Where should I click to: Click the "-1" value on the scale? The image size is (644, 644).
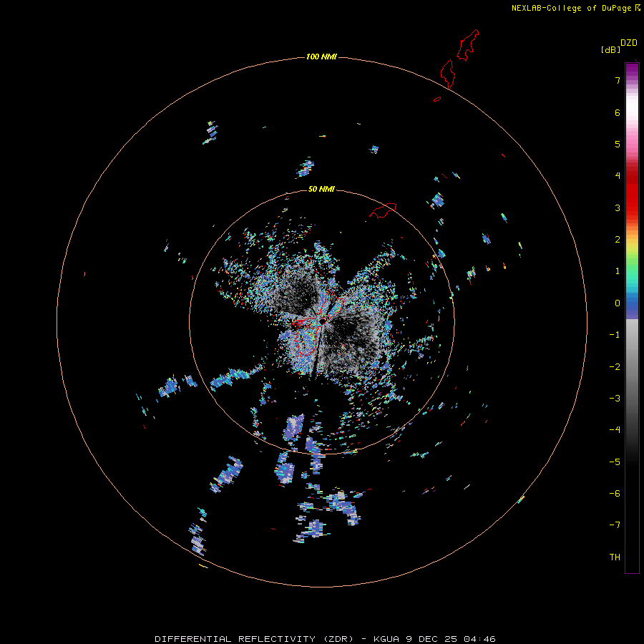pyautogui.click(x=615, y=335)
